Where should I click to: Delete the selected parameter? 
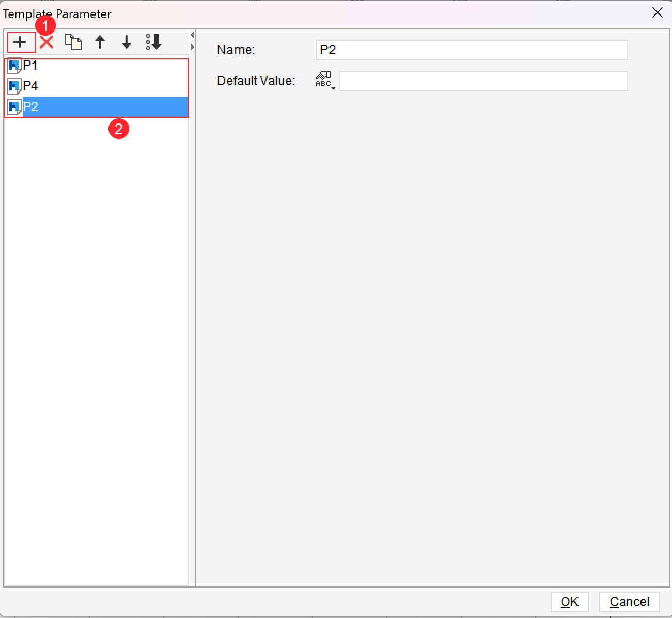[46, 42]
